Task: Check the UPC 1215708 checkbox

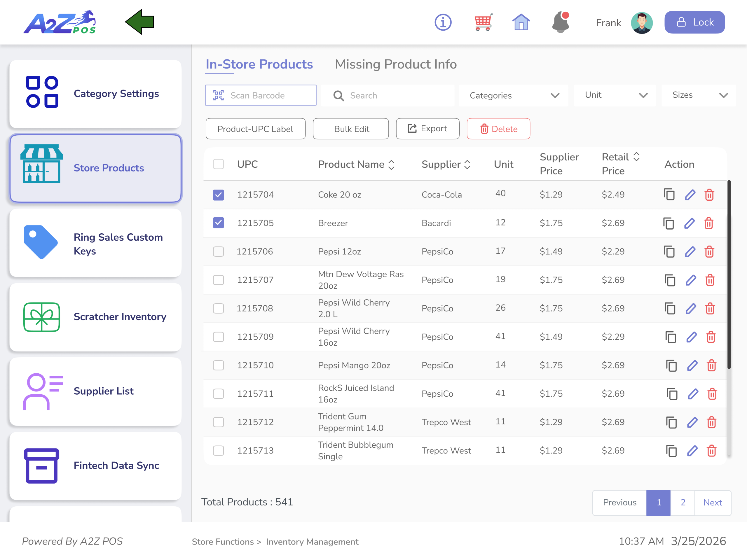Action: click(219, 308)
